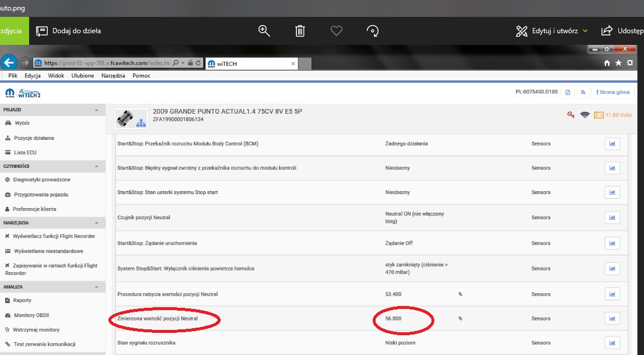The width and height of the screenshot is (644, 355).
Task: Delete the photo with trash icon
Action: pyautogui.click(x=300, y=31)
